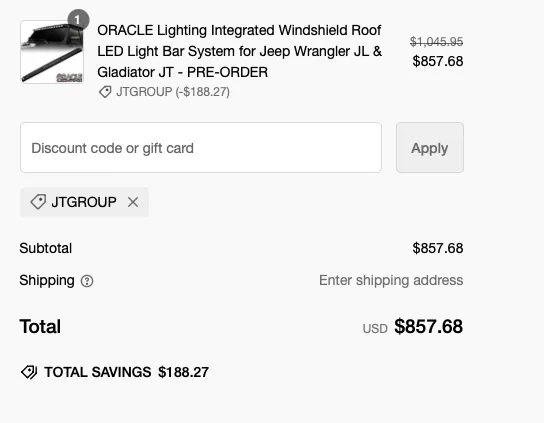Viewport: 544px width, 423px height.
Task: Click the TOTAL SAVINGS $188.27 text
Action: coord(127,372)
